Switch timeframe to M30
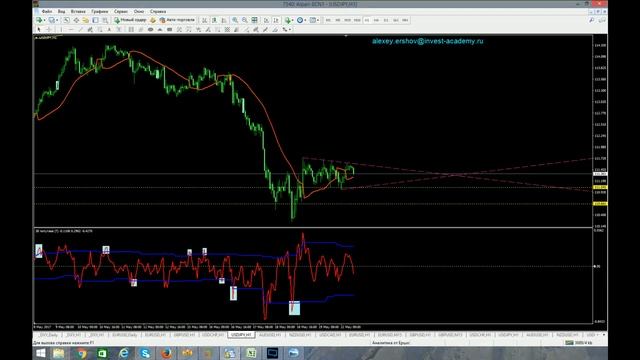Image resolution: width=640 pixels, height=360 pixels. pyautogui.click(x=357, y=20)
